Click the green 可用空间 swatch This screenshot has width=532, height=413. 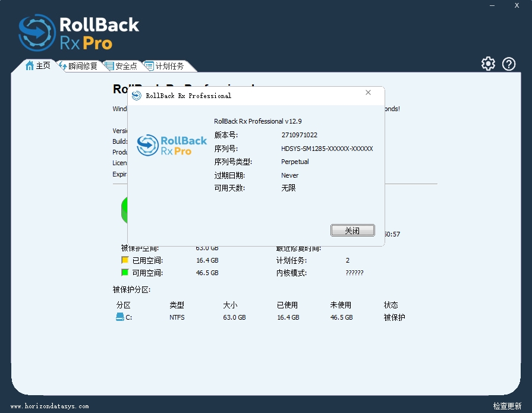tap(125, 272)
